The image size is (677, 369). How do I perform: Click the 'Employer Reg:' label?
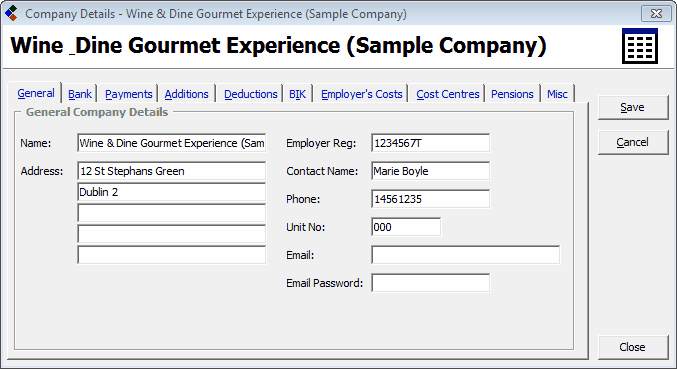pyautogui.click(x=321, y=143)
